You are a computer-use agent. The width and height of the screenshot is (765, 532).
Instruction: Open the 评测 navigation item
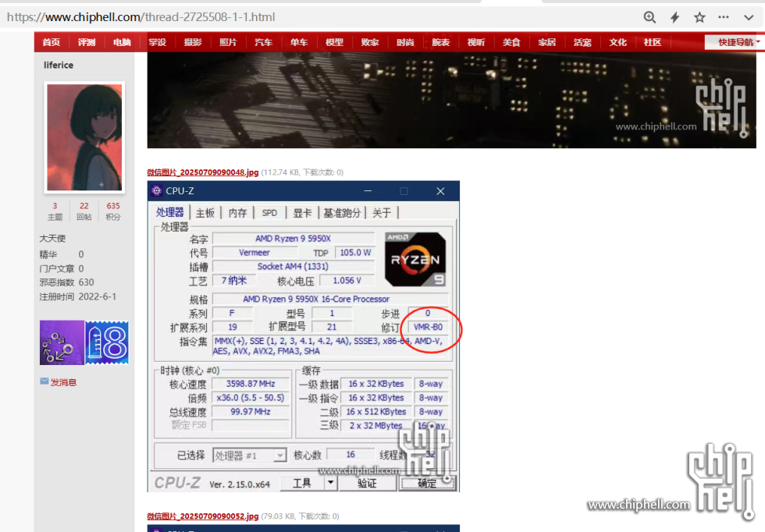[x=87, y=42]
